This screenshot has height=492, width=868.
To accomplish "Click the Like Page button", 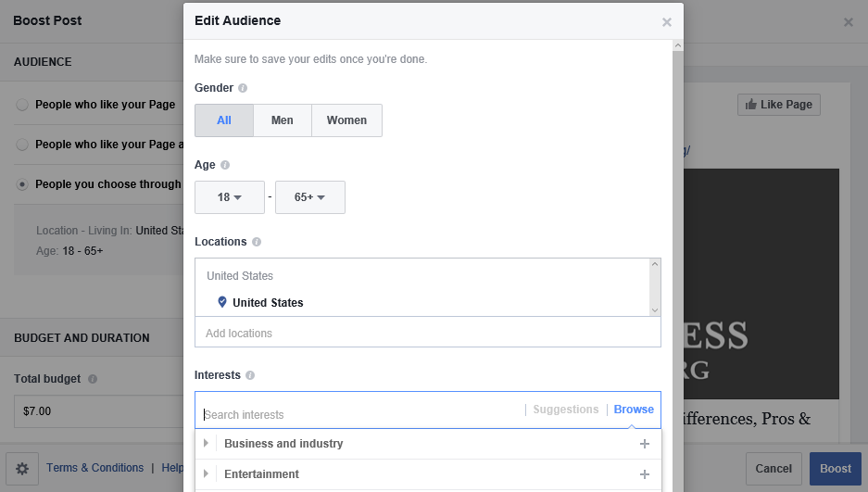I will point(779,105).
